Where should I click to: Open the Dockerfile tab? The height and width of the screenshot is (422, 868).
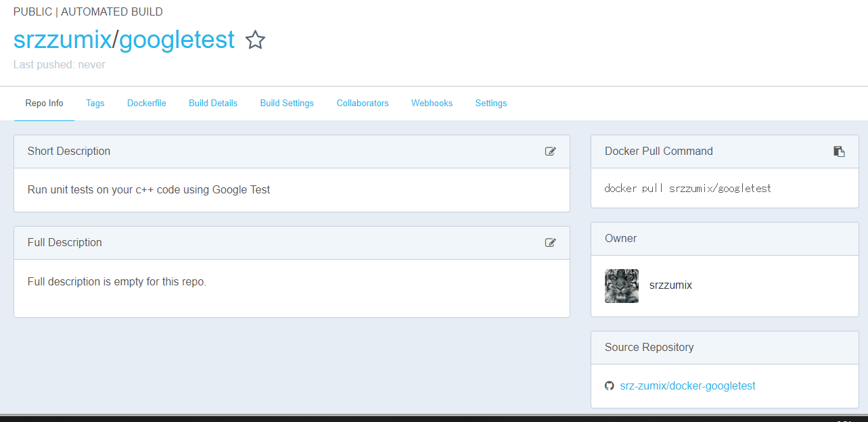pyautogui.click(x=147, y=103)
